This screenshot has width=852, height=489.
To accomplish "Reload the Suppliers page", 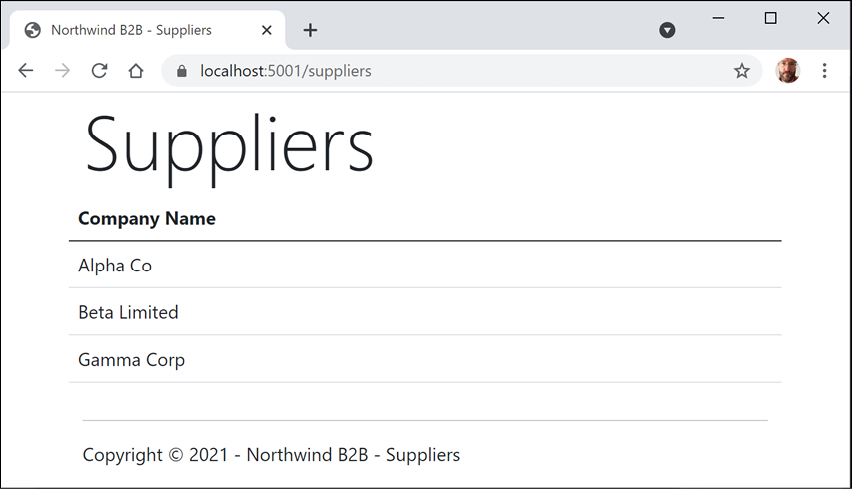I will click(x=99, y=71).
